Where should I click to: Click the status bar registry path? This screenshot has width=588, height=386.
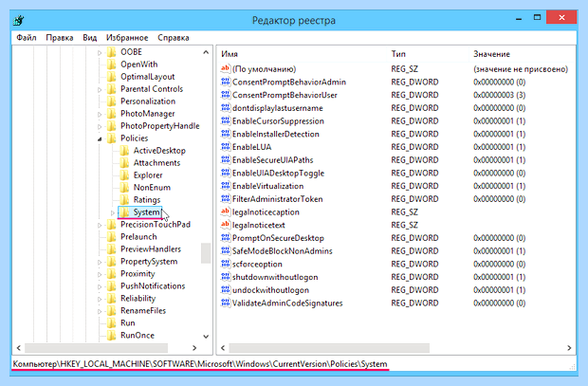click(x=200, y=364)
